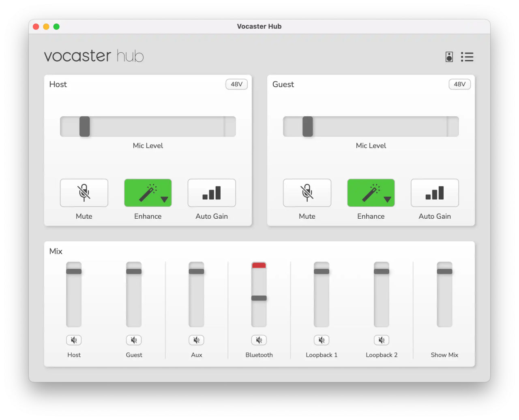Image resolution: width=519 pixels, height=420 pixels.
Task: Click the Host mix fader handle
Action: click(x=74, y=271)
